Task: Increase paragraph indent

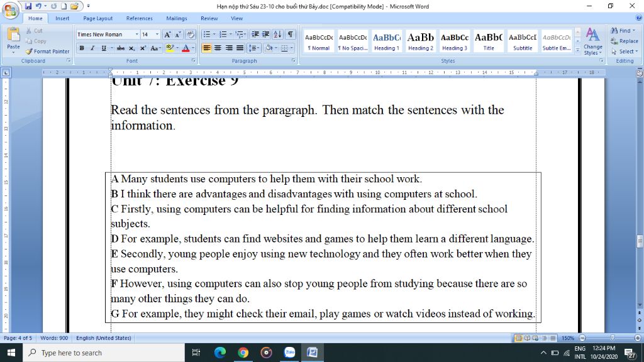Action: 266,35
